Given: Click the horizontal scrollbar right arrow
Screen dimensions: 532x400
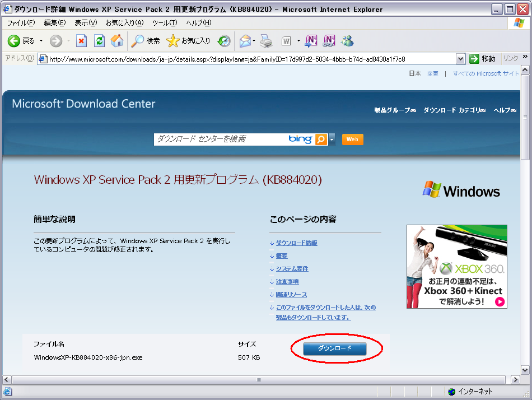Looking at the screenshot, I should pos(515,380).
